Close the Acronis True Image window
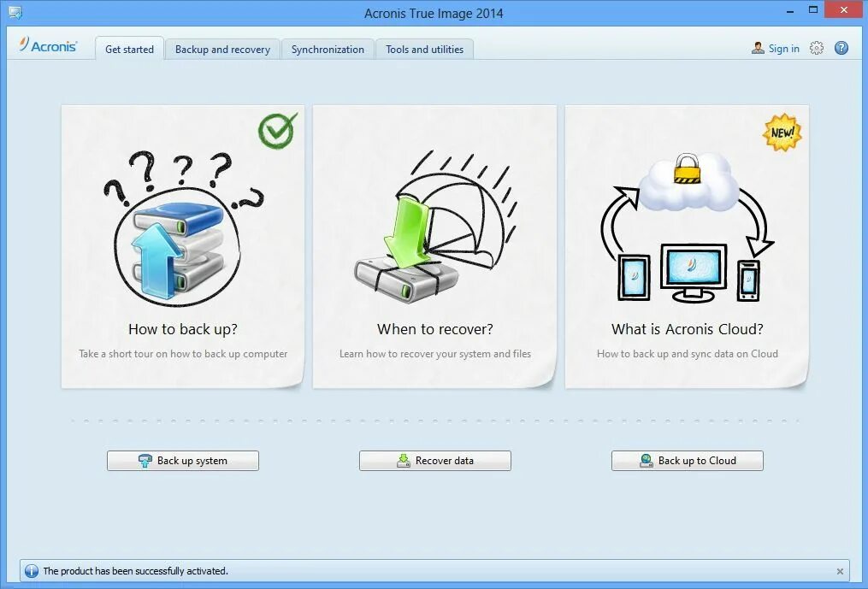Viewport: 868px width, 589px height. [x=844, y=10]
